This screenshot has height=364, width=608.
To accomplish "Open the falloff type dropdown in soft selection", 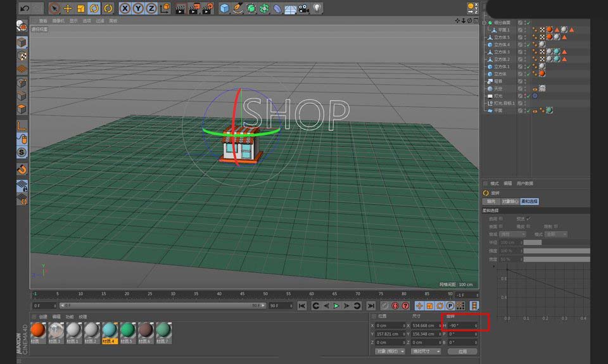I will click(512, 234).
